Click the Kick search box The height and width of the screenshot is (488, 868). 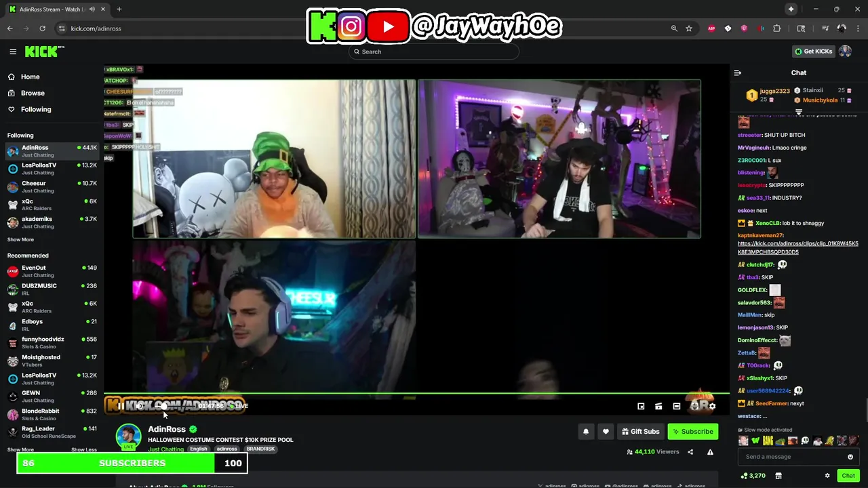434,52
